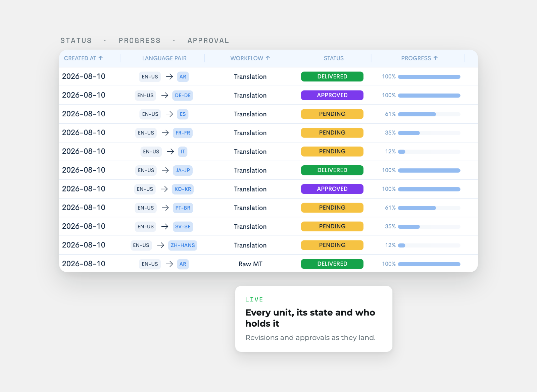The width and height of the screenshot is (537, 392).
Task: Select the PT-BR target language tag
Action: (x=183, y=208)
